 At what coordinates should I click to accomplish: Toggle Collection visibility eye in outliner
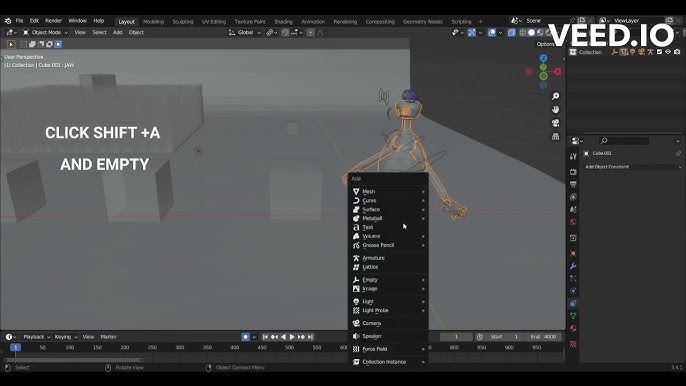668,52
